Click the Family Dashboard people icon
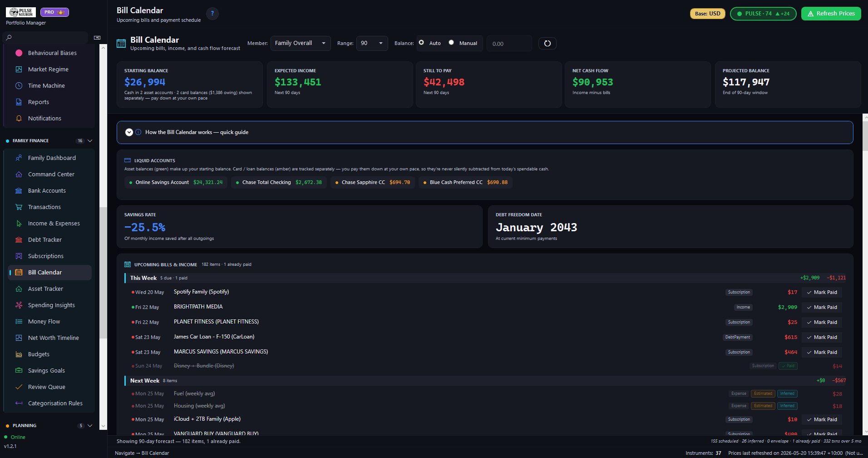 pos(19,158)
